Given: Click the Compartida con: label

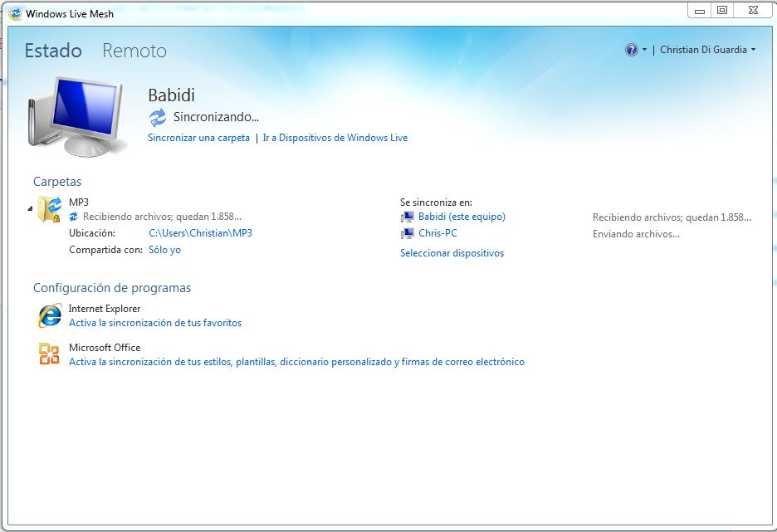Looking at the screenshot, I should 105,250.
